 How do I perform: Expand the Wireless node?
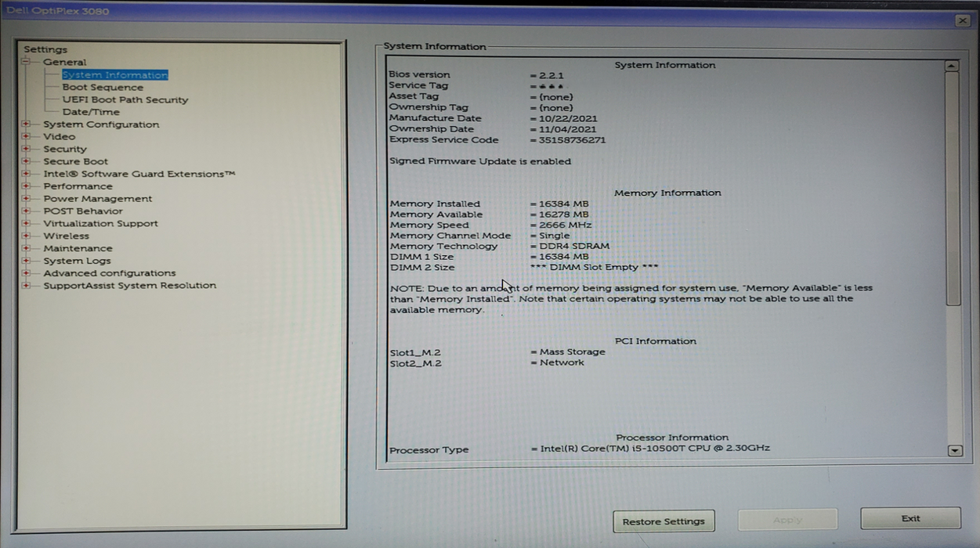[x=26, y=236]
